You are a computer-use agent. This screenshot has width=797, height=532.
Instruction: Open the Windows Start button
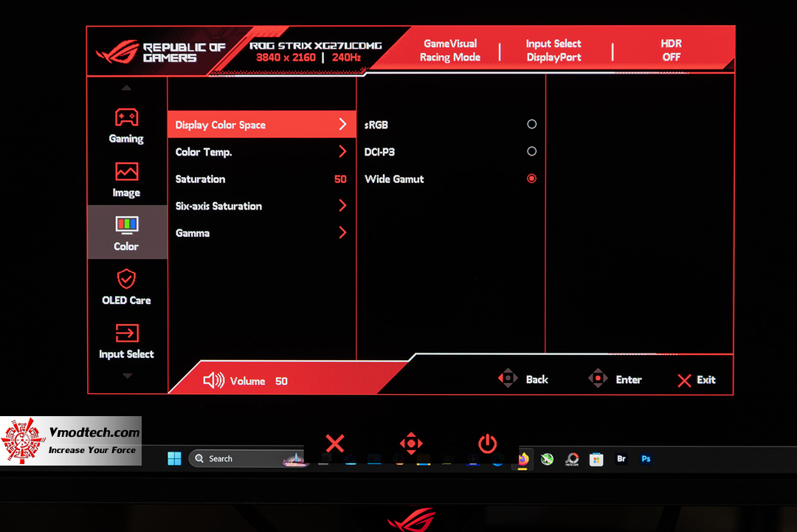tap(174, 458)
